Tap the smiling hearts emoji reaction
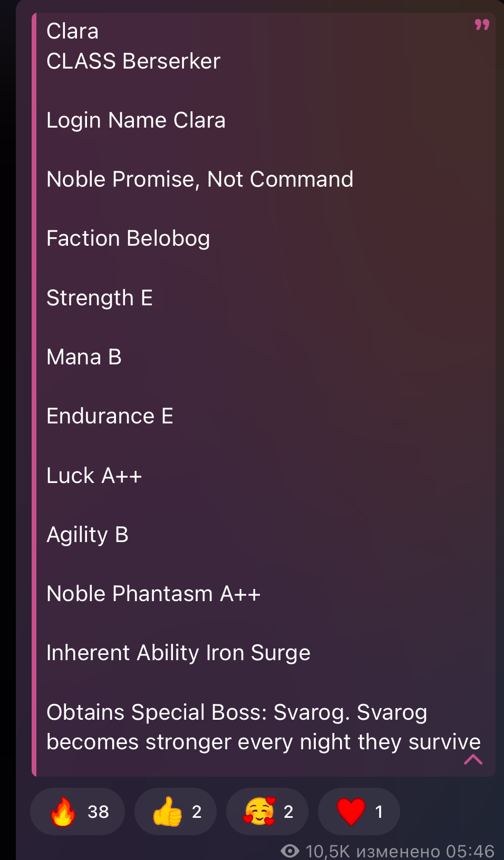Viewport: 504px width, 860px height. click(x=259, y=811)
